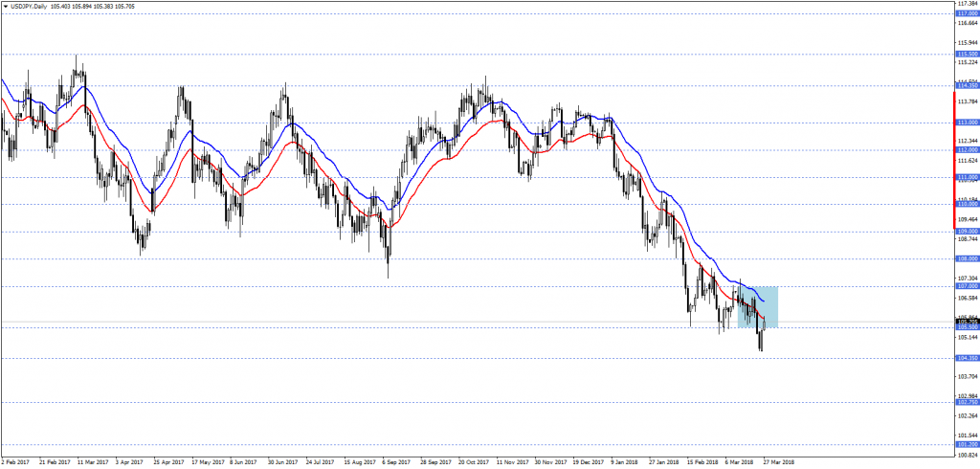This screenshot has height=469, width=980.
Task: Click the 11 Mar 2017 date label
Action: tap(91, 463)
